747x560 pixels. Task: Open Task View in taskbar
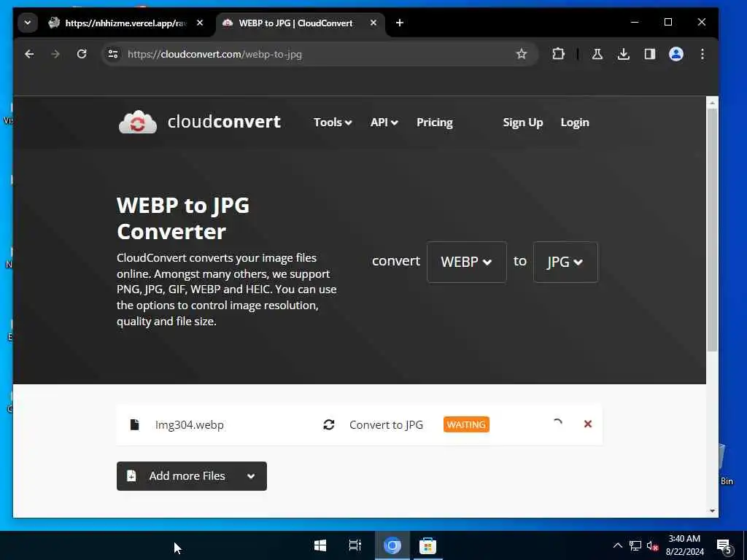click(x=355, y=545)
